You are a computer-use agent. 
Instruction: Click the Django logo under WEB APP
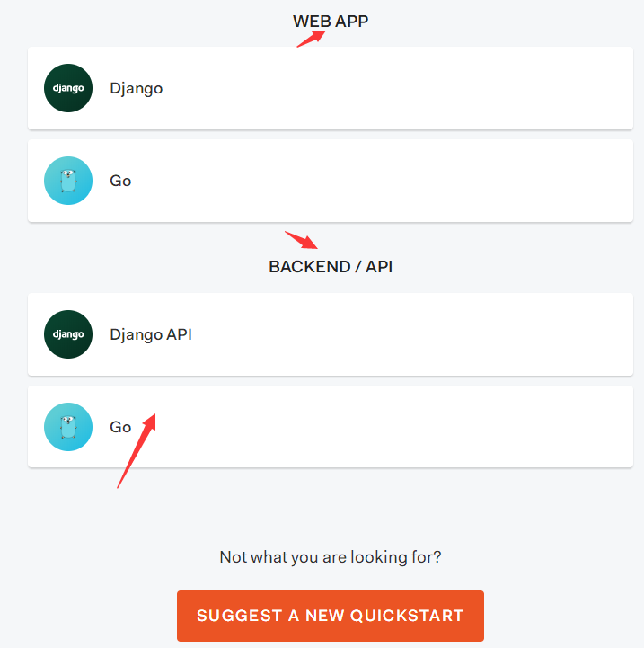pyautogui.click(x=68, y=88)
